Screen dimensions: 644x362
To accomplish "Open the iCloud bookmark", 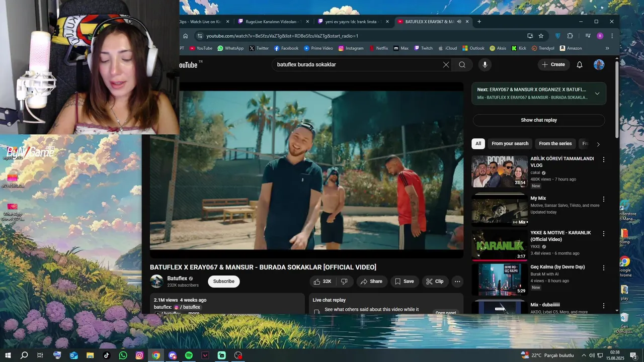I will click(447, 48).
